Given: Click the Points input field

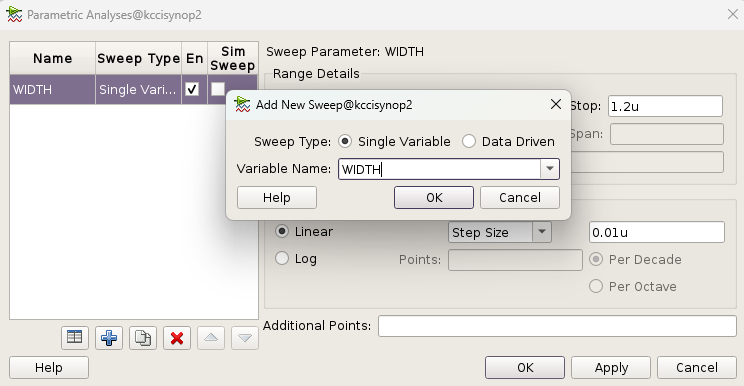Looking at the screenshot, I should pyautogui.click(x=515, y=260).
